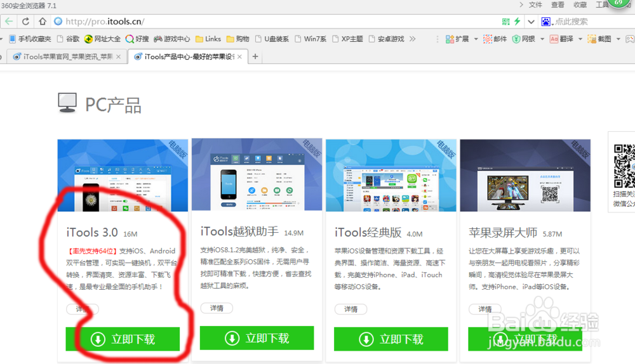
Task: Click the WeChat QR code image
Action: coord(624,166)
